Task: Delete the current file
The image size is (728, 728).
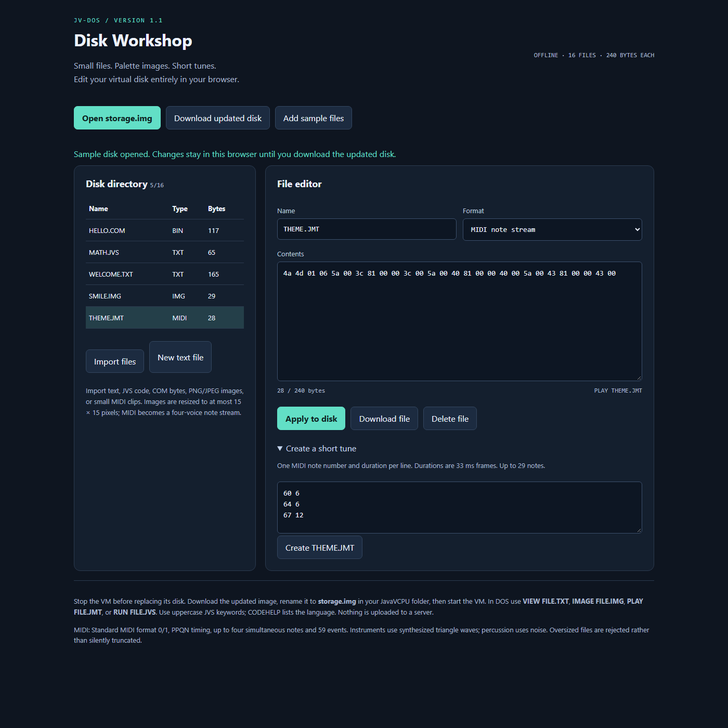Action: coord(450,419)
